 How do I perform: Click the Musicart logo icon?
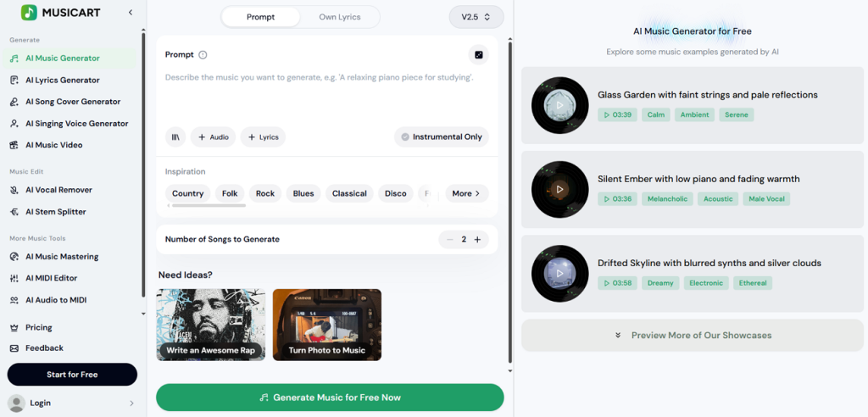29,12
